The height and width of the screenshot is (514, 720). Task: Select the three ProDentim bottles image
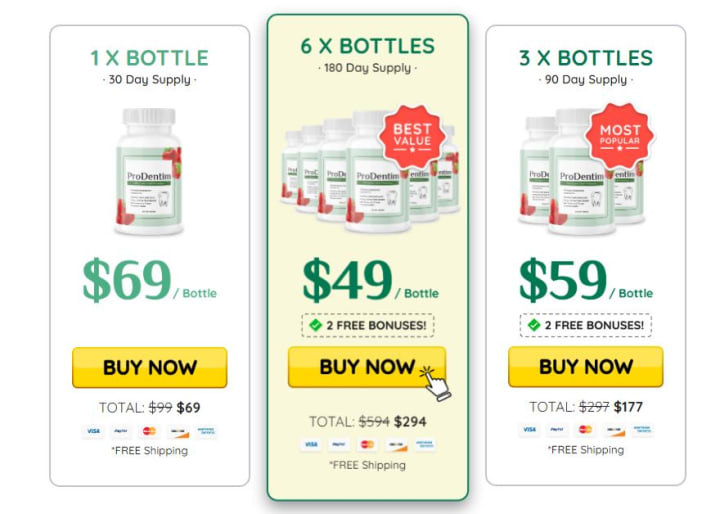[582, 172]
